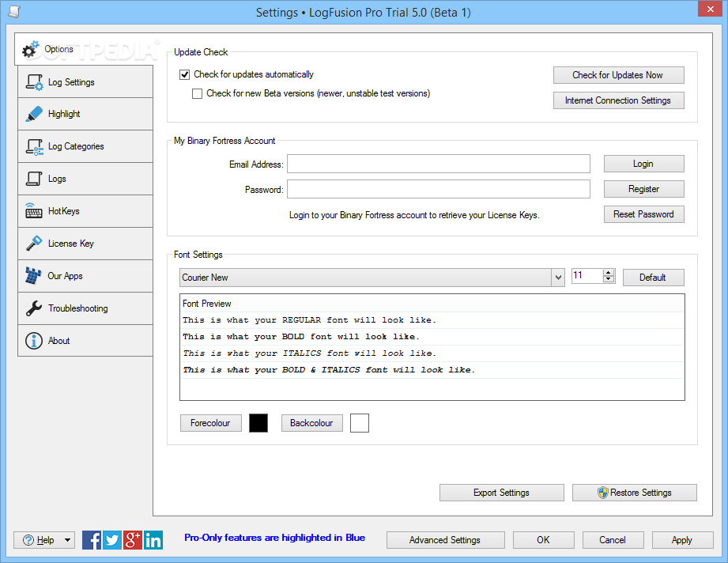
Task: Click the ITALICS font preview line
Action: [432, 353]
